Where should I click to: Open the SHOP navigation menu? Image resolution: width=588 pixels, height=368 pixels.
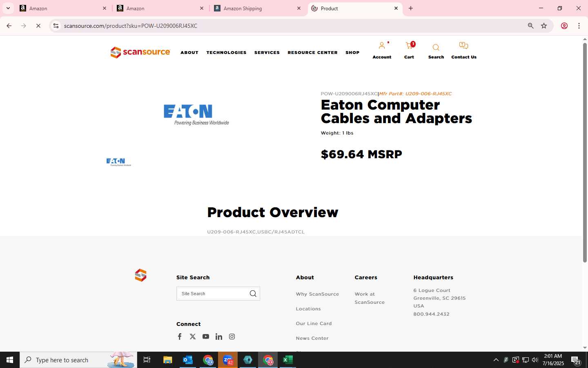coord(352,52)
